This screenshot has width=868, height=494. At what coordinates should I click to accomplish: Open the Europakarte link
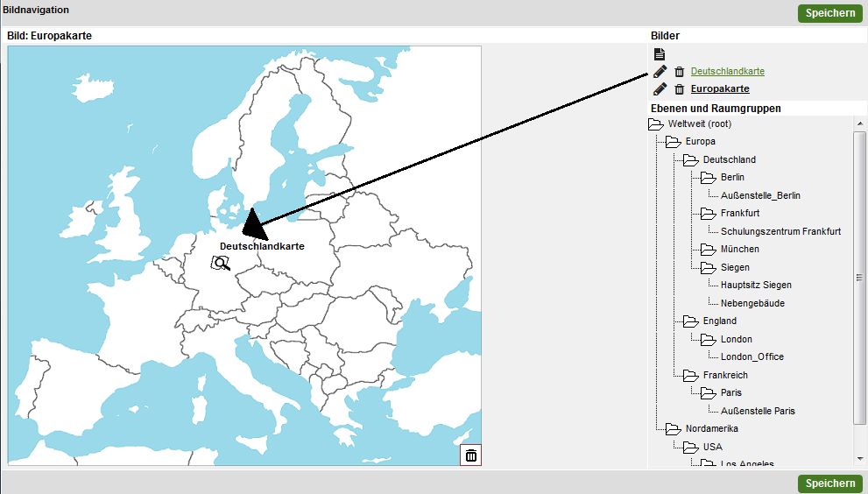pos(720,88)
